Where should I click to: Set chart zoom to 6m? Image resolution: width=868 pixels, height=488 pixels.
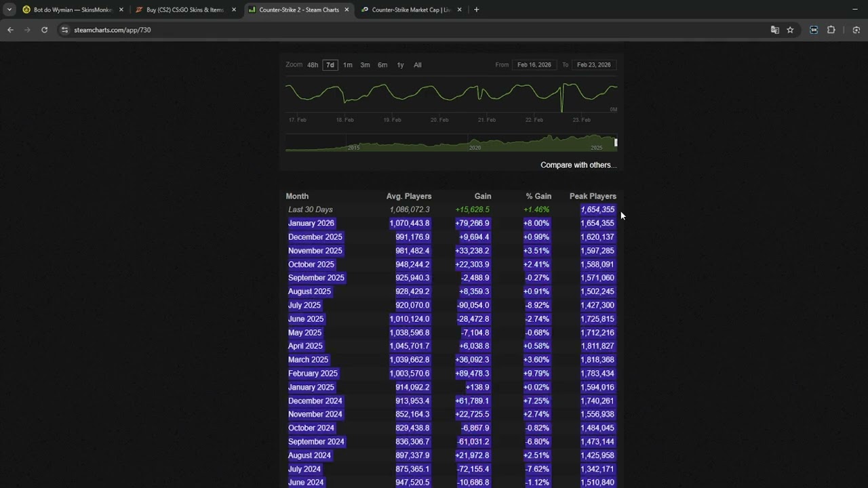pos(382,65)
